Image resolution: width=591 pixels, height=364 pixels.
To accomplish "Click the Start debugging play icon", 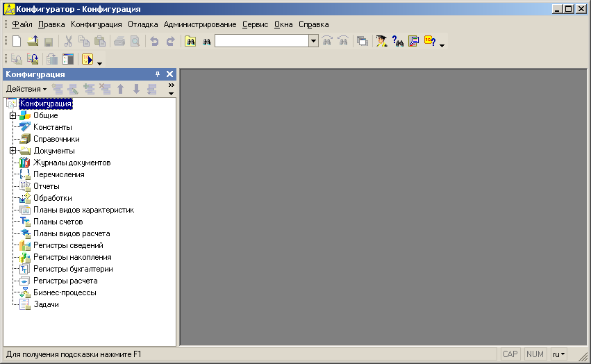I will tap(88, 59).
